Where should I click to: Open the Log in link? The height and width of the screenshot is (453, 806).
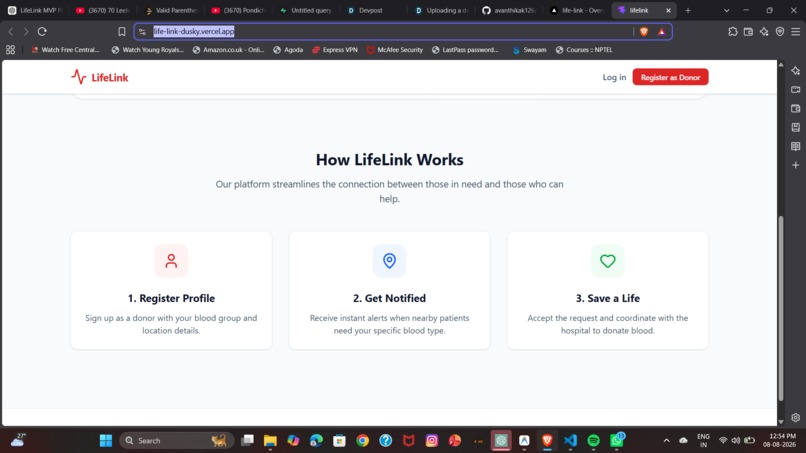[614, 77]
